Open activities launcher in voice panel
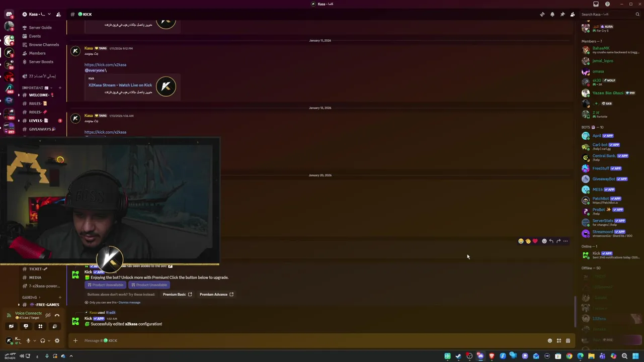The height and width of the screenshot is (362, 644). pos(40,326)
